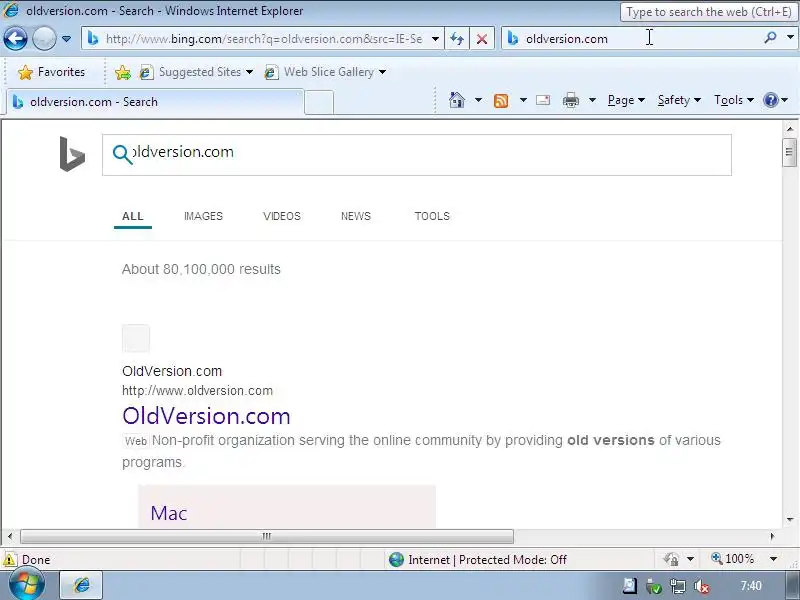The width and height of the screenshot is (800, 600).
Task: Click the Forward navigation arrow
Action: click(44, 38)
